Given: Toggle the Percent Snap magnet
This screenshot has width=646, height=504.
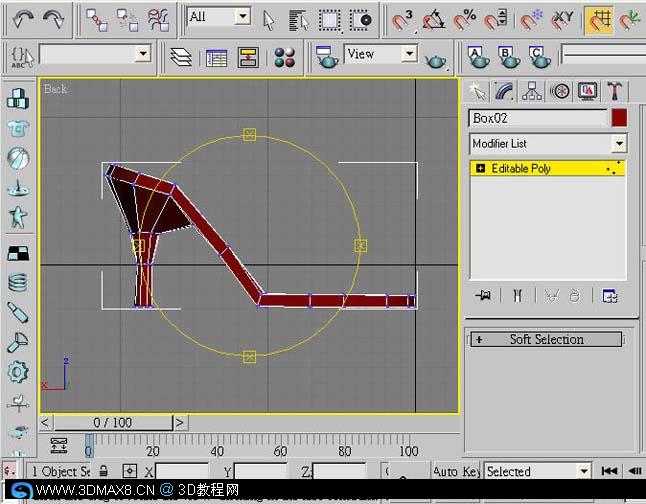Looking at the screenshot, I should coord(465,20).
